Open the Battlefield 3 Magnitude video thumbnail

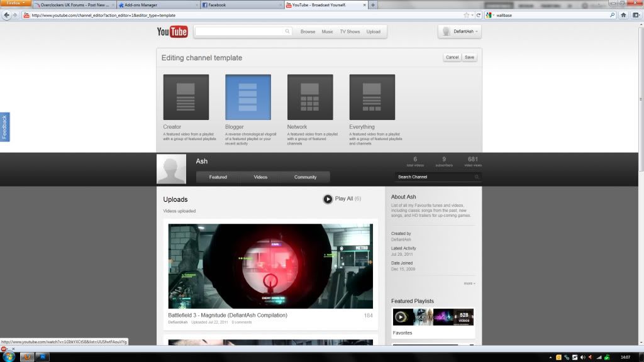click(270, 266)
